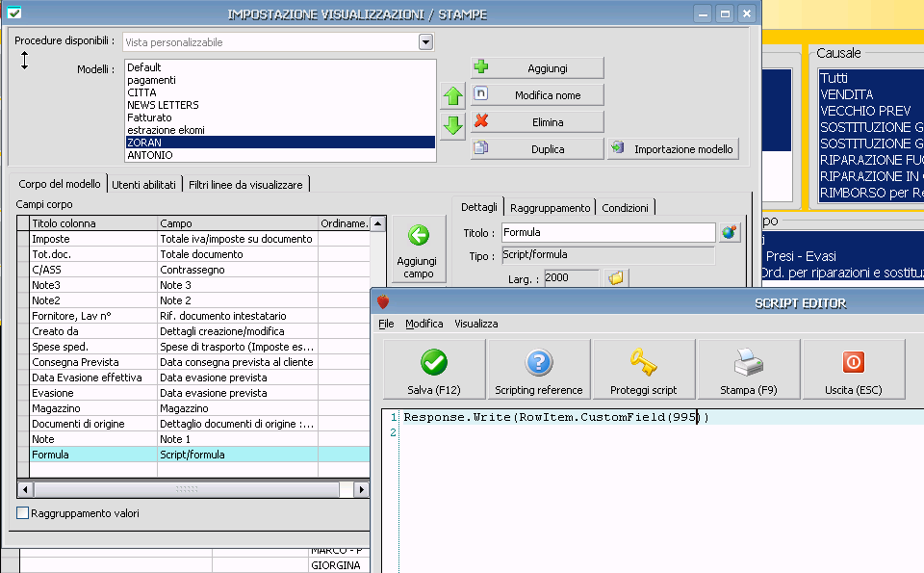Click the horizontal scrollbar right arrow
The width and height of the screenshot is (924, 573).
(362, 489)
